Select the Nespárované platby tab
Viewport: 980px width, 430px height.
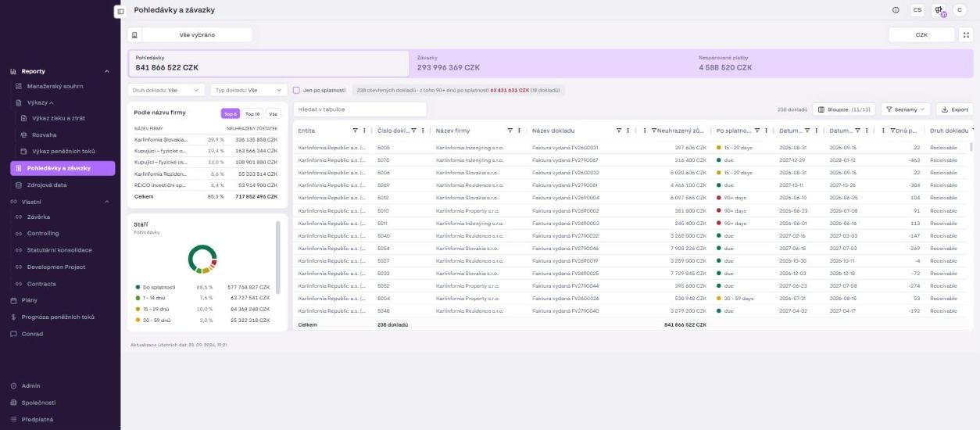click(x=833, y=63)
